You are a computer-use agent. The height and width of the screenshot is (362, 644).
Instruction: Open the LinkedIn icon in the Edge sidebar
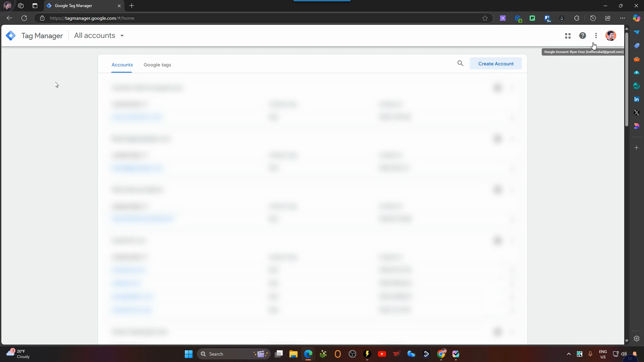pyautogui.click(x=637, y=99)
